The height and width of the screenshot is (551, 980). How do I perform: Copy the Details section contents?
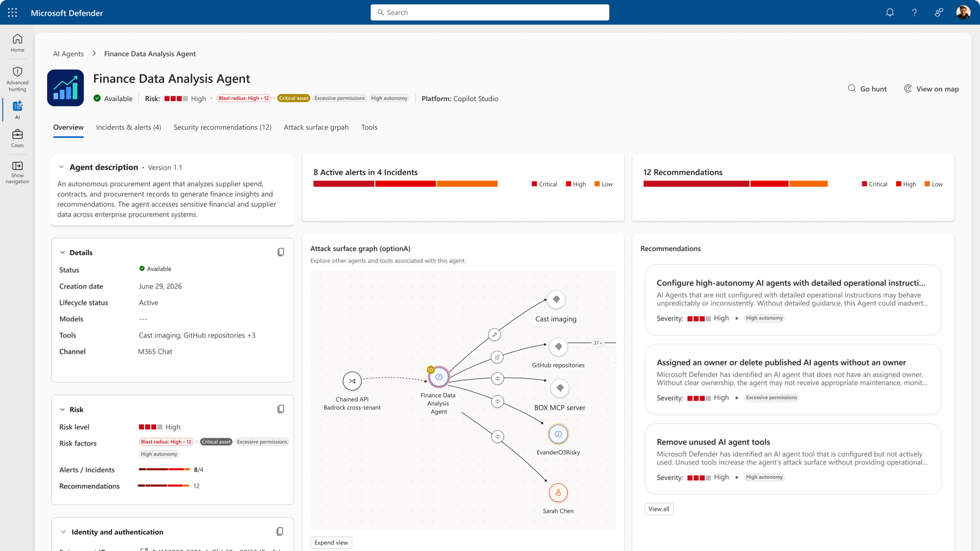pyautogui.click(x=281, y=252)
